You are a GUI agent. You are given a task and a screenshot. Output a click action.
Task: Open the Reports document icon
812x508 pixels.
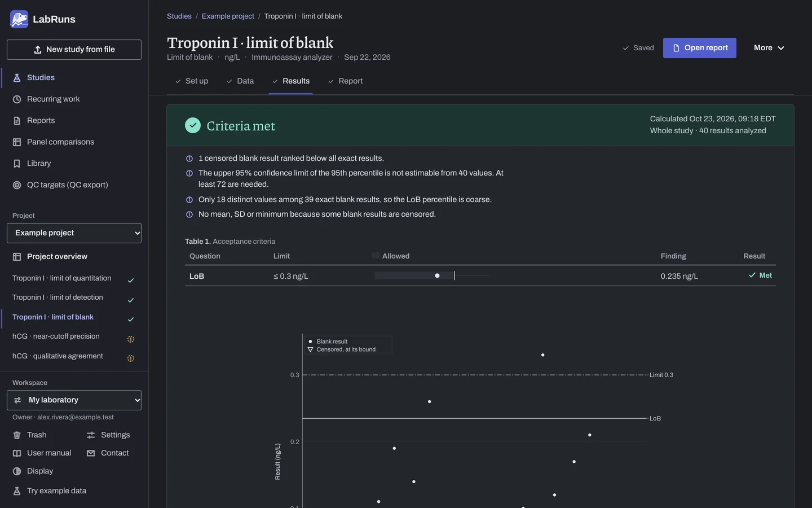point(17,121)
